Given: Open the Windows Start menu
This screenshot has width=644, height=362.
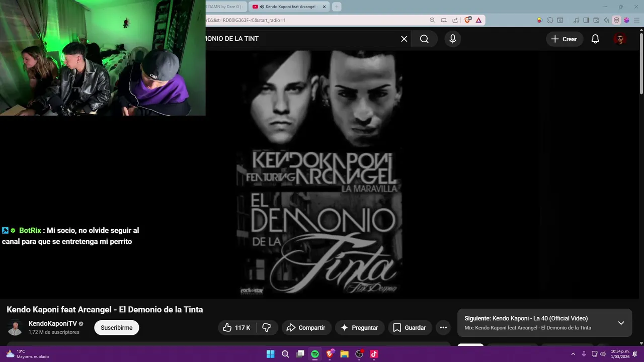Looking at the screenshot, I should [270, 354].
